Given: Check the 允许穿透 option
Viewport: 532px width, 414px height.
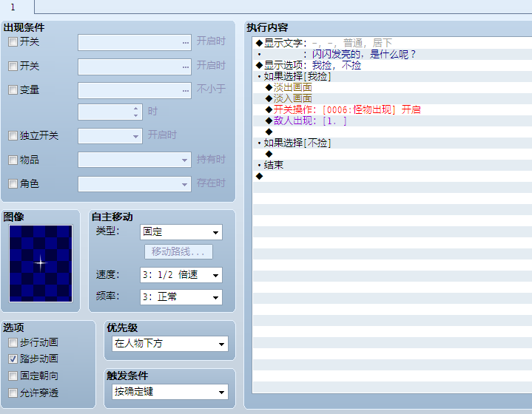Looking at the screenshot, I should [13, 393].
